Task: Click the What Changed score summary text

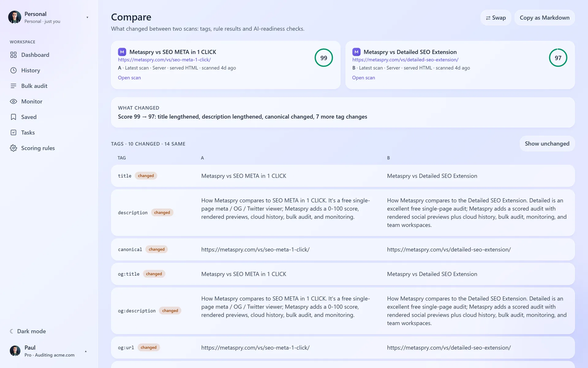Action: [x=242, y=117]
